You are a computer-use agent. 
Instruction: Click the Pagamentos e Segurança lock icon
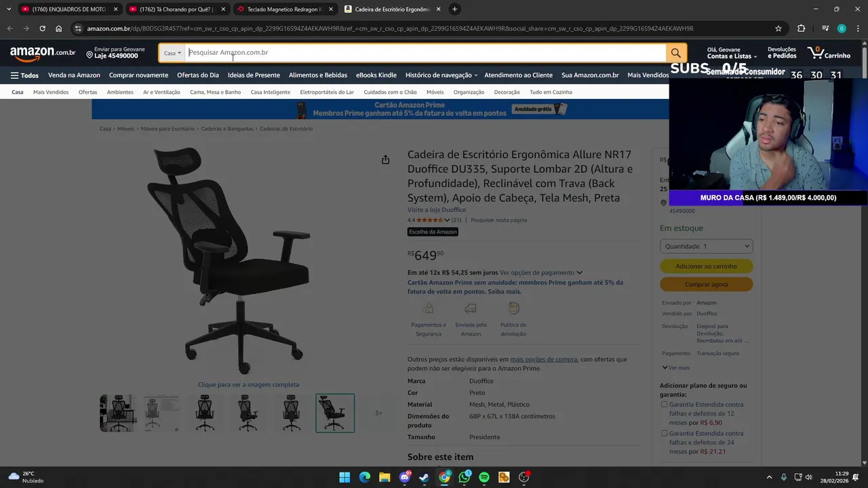point(429,308)
